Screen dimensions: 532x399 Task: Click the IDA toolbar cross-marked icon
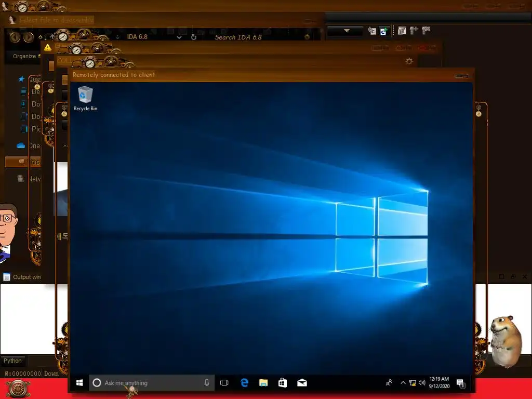point(426,30)
